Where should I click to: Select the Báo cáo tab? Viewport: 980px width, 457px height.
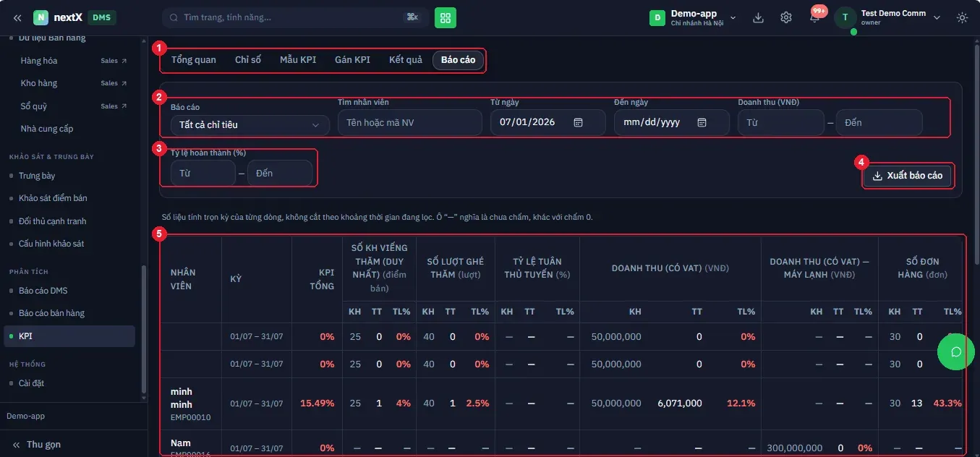pos(459,60)
